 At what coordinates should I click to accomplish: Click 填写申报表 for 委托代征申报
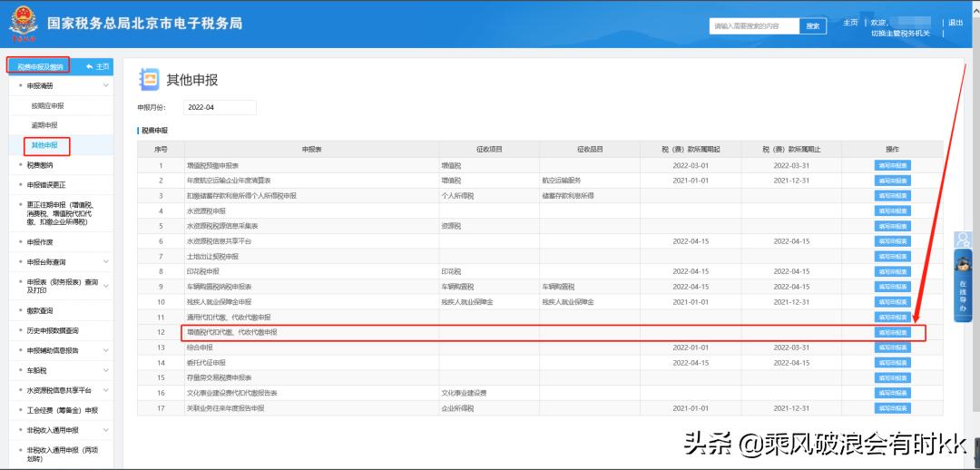(x=893, y=363)
